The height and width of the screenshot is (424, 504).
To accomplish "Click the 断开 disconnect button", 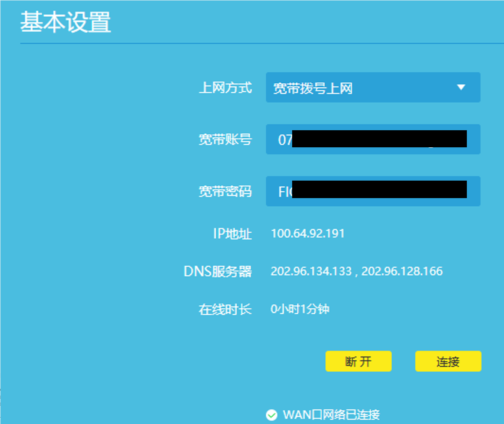I will 358,361.
